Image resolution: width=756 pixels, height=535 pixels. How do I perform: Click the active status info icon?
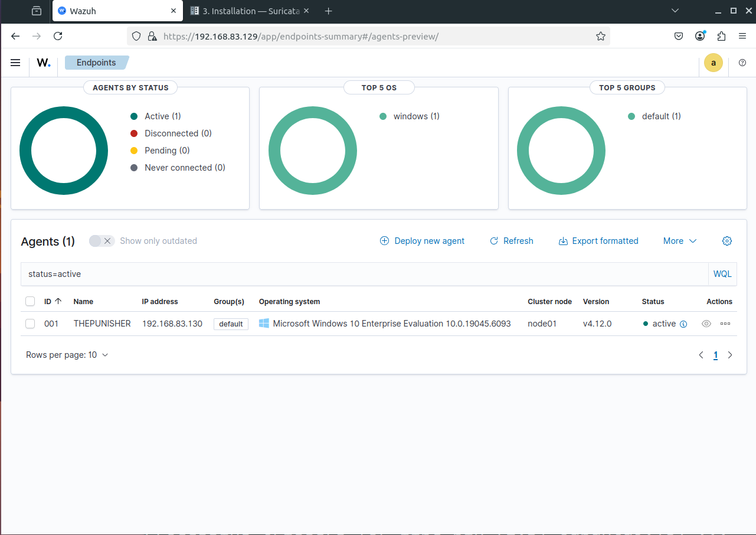click(x=683, y=324)
